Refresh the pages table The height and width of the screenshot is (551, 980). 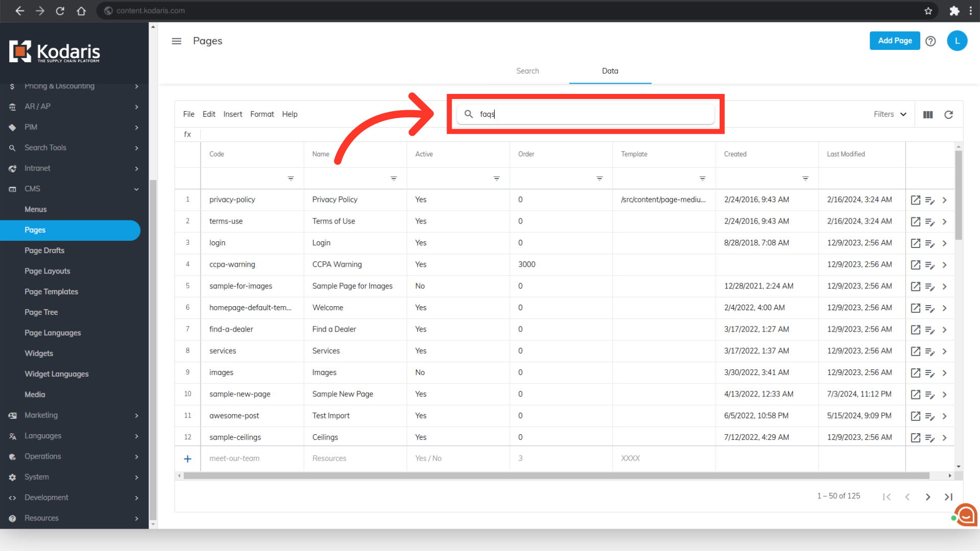click(x=948, y=115)
